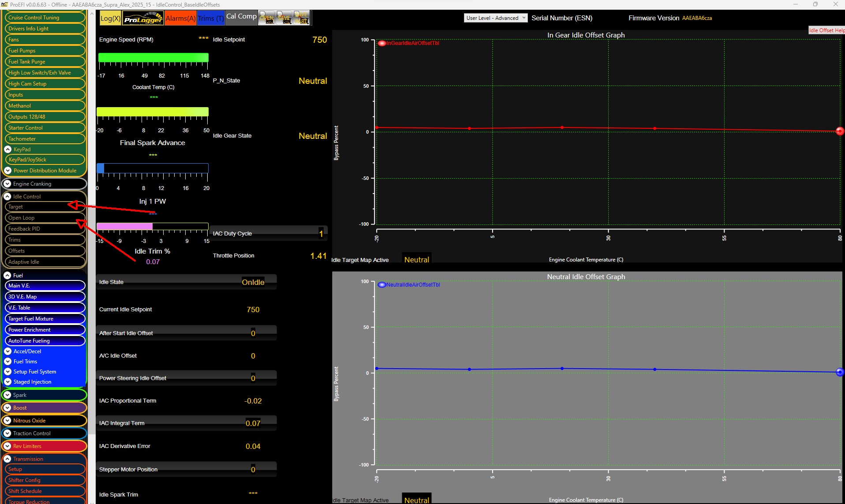
Task: Open Starter Control
Action: (45, 128)
